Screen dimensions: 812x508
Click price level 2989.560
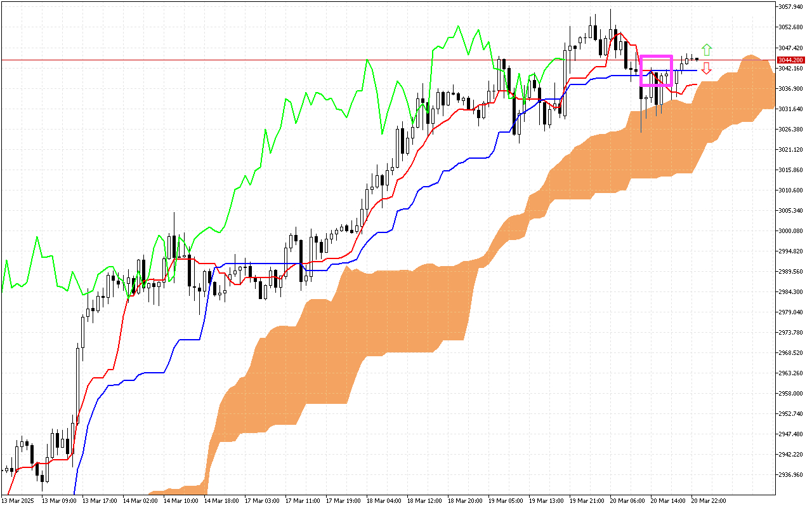coord(791,271)
